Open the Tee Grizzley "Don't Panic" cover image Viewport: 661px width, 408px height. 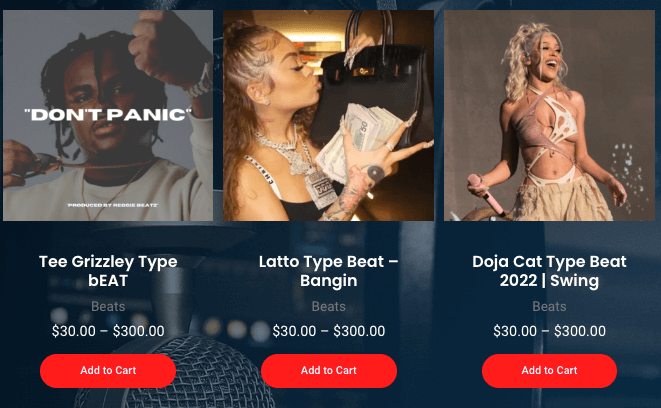[108, 115]
